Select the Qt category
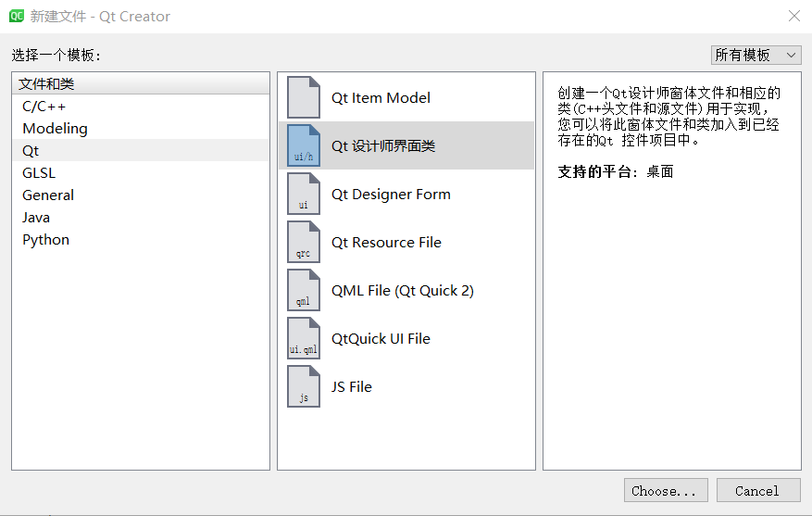This screenshot has width=812, height=516. pyautogui.click(x=141, y=151)
